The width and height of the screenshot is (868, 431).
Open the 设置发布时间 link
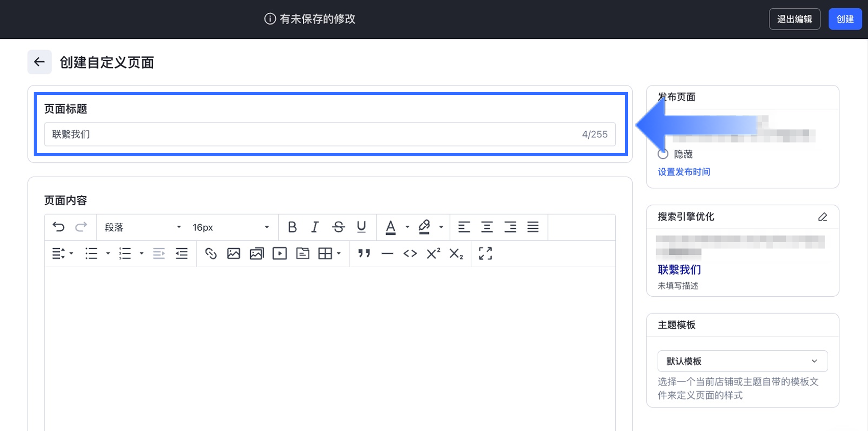[x=684, y=172]
